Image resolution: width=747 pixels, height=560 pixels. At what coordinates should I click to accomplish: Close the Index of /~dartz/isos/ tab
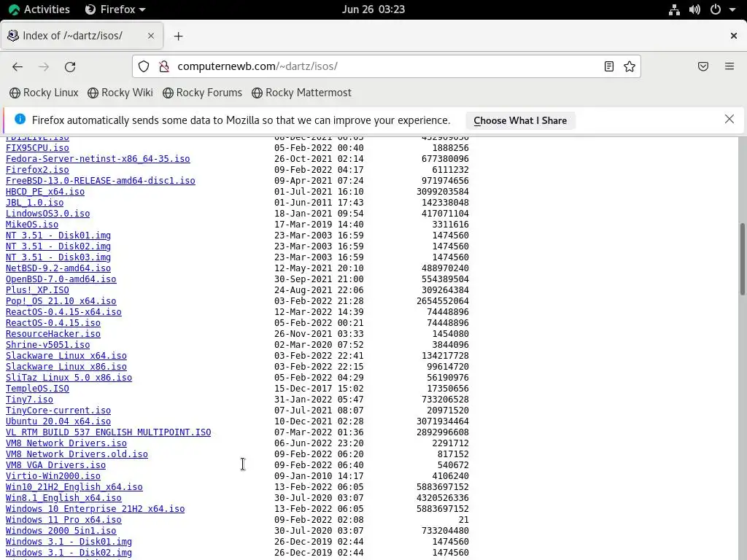click(151, 36)
